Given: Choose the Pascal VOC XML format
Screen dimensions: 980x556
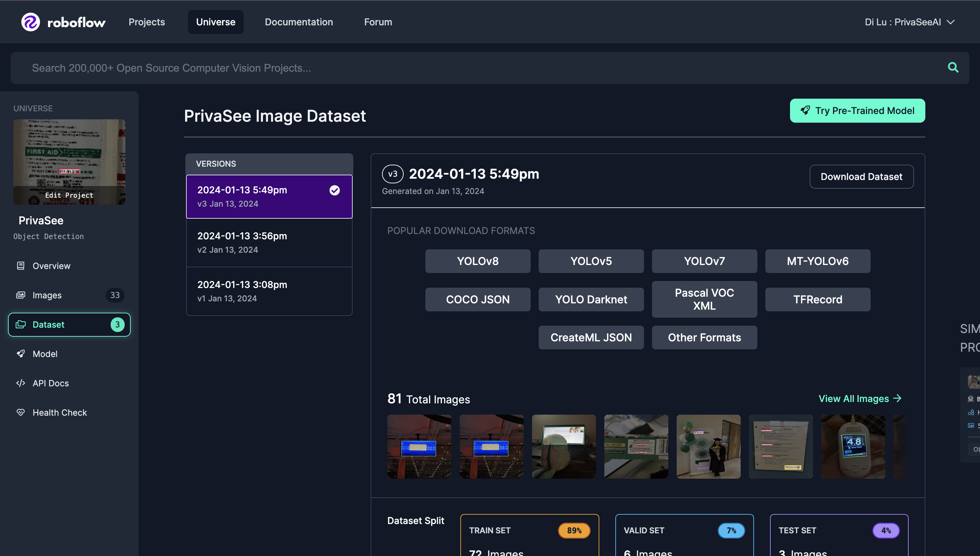Looking at the screenshot, I should point(704,299).
